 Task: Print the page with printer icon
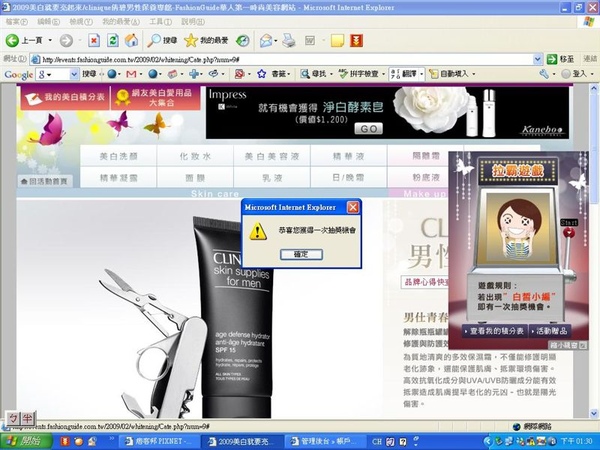pyautogui.click(x=289, y=40)
